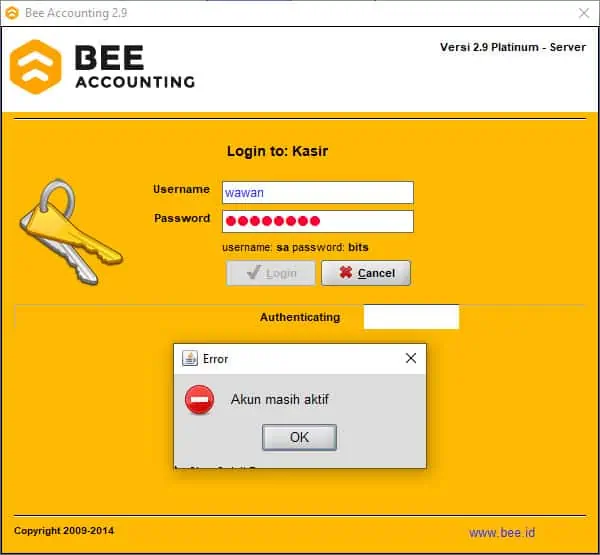600x555 pixels.
Task: Click the Bee Accounting hexagon logo
Action: coord(36,67)
